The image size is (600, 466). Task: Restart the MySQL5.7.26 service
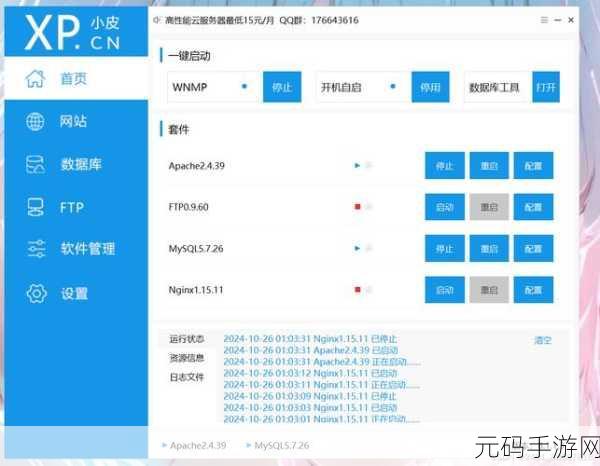[489, 249]
